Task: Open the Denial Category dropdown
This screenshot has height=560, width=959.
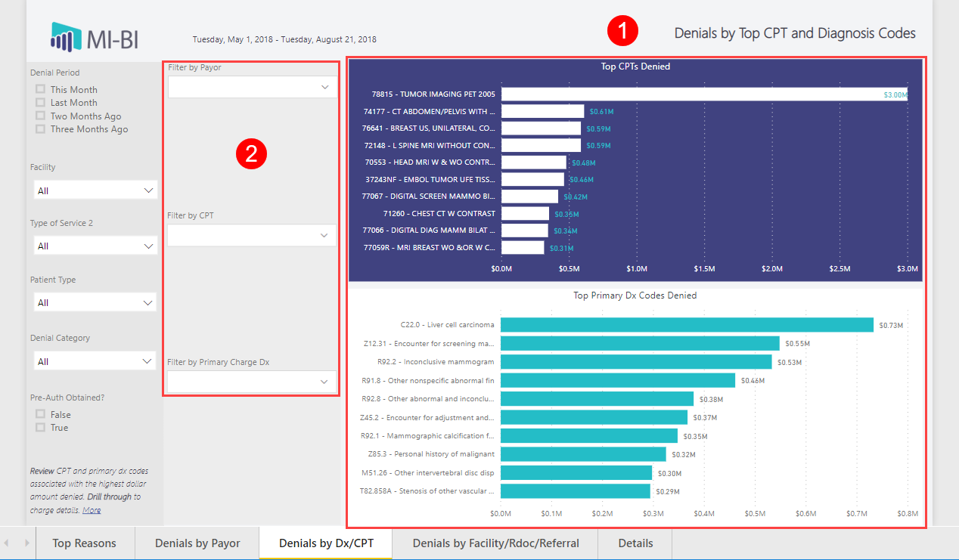Action: point(95,361)
